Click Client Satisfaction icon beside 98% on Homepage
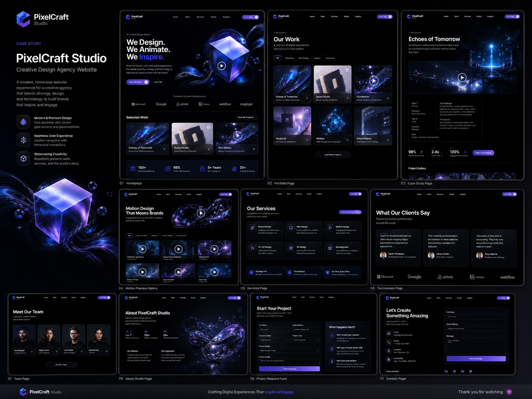Viewport: 532px width, 399px height. (x=168, y=169)
